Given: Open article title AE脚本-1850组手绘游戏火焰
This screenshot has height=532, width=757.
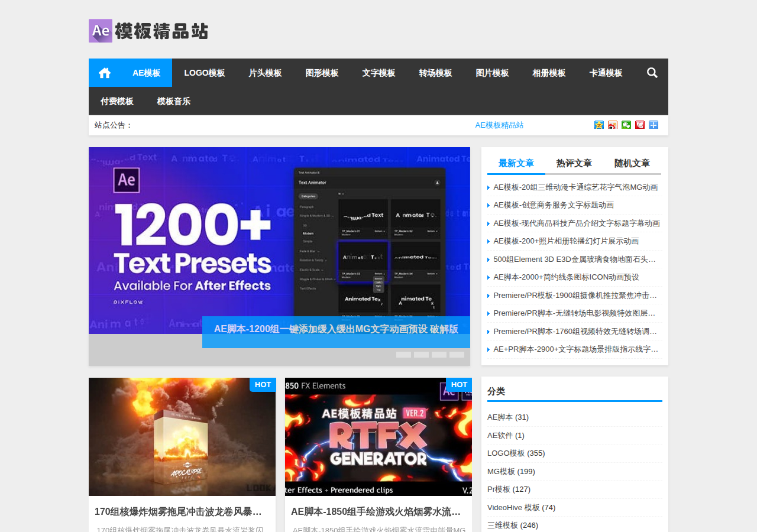Looking at the screenshot, I should tap(376, 511).
